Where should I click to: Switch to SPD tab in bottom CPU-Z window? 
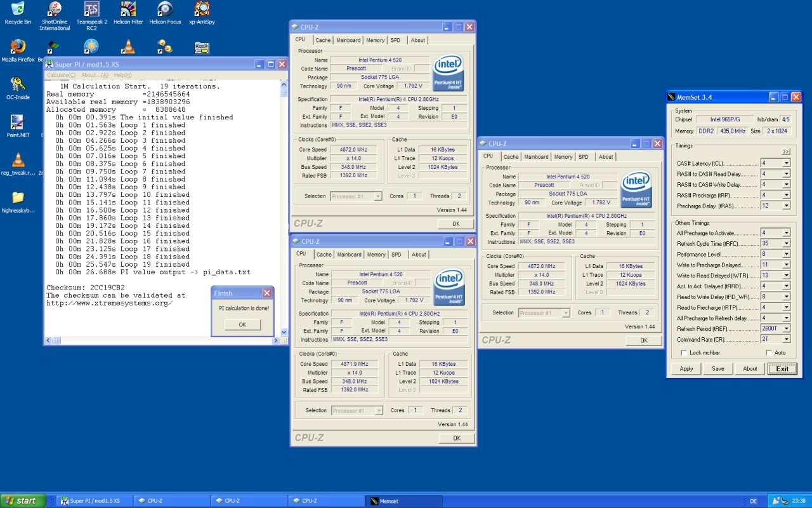[396, 255]
